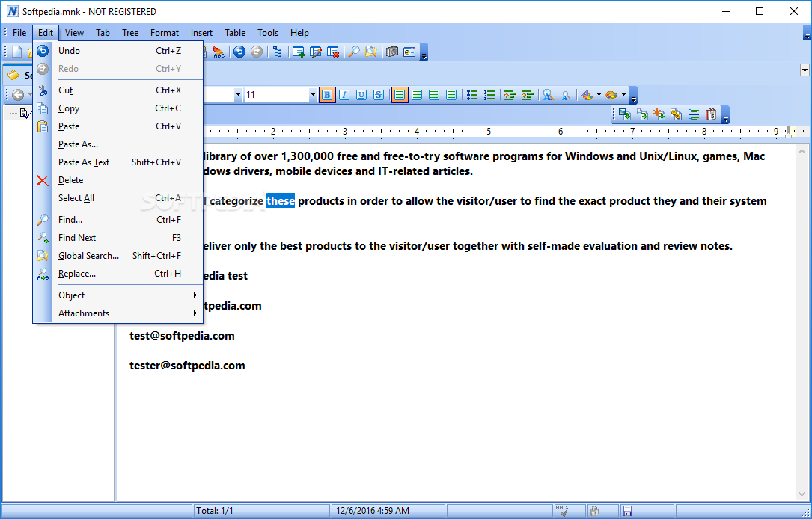This screenshot has width=812, height=519.
Task: Click the insert horizontal line icon
Action: 694,114
